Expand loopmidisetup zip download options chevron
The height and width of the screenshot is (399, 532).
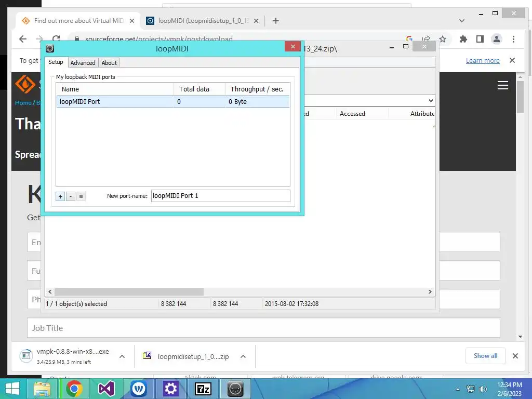[x=243, y=356]
